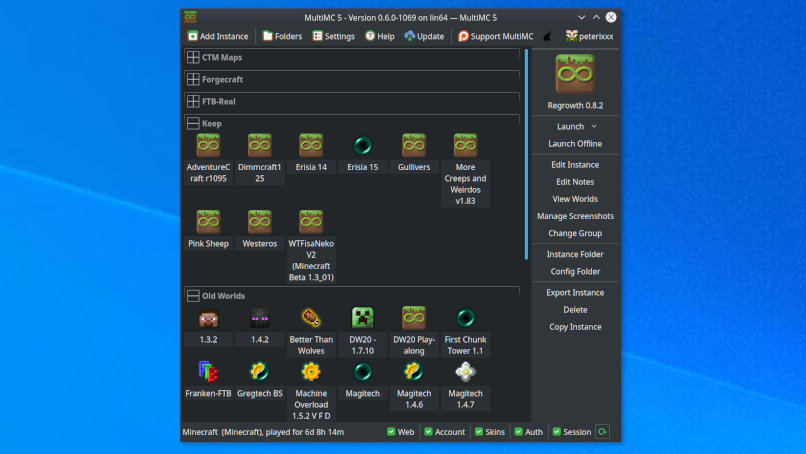Select the Erisia 14 instance icon
Screen dimensions: 806x454
coord(311,146)
